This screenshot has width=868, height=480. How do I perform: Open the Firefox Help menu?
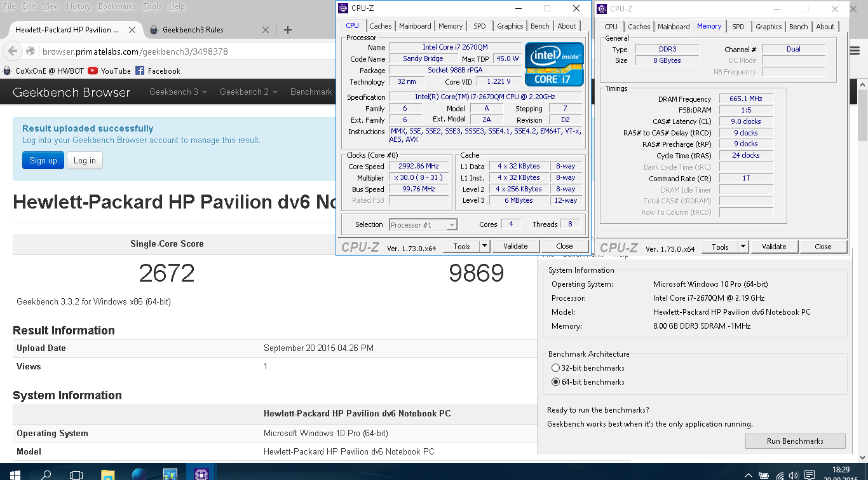pyautogui.click(x=177, y=6)
